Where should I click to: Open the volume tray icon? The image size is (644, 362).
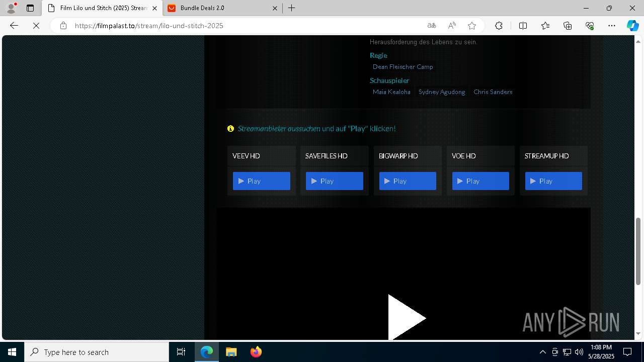point(579,352)
